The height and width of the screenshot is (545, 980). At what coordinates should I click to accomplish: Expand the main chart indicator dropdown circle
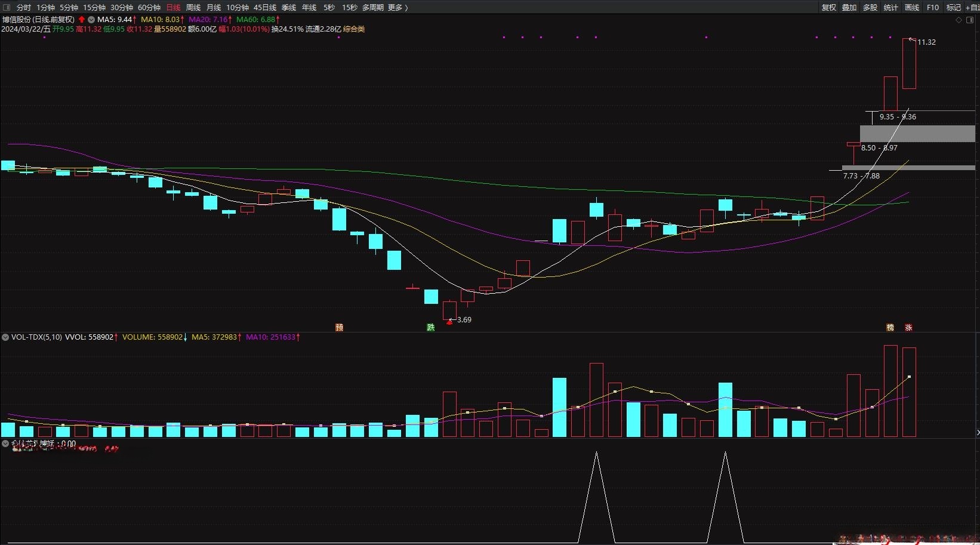pyautogui.click(x=91, y=20)
